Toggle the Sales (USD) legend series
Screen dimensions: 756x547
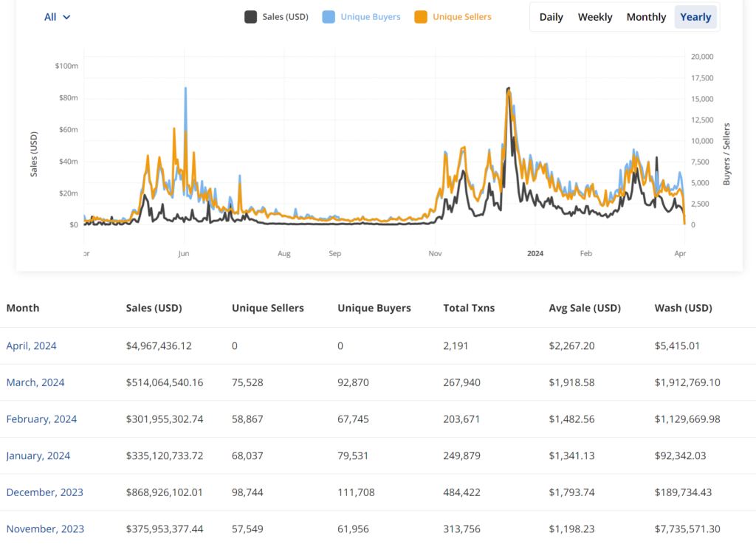276,17
